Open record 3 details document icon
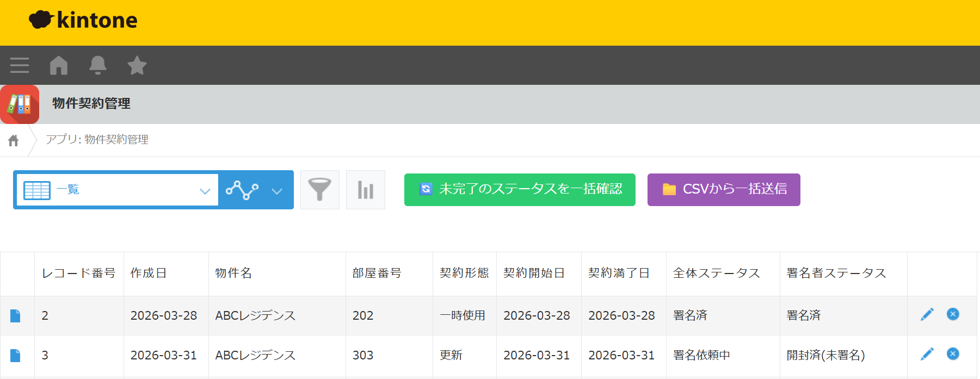 point(15,356)
